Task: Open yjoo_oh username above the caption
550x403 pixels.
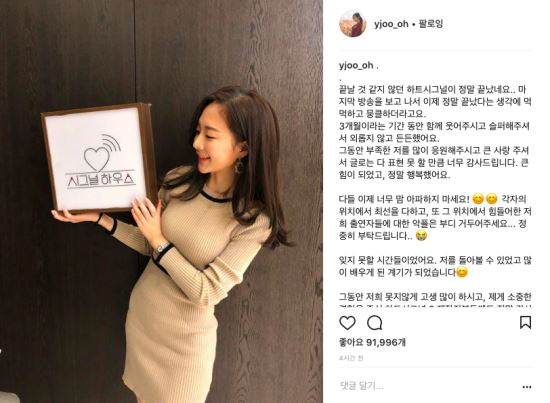Action: pos(356,66)
